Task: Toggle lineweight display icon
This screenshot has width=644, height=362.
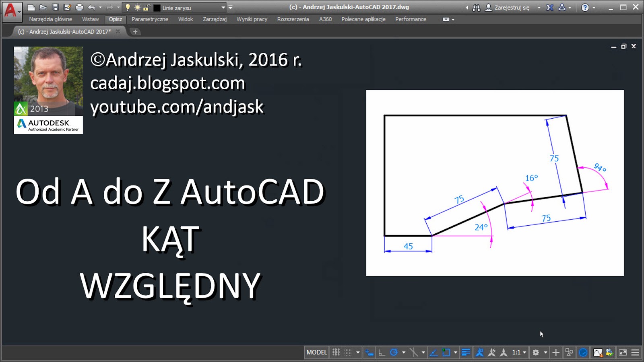Action: [x=466, y=352]
